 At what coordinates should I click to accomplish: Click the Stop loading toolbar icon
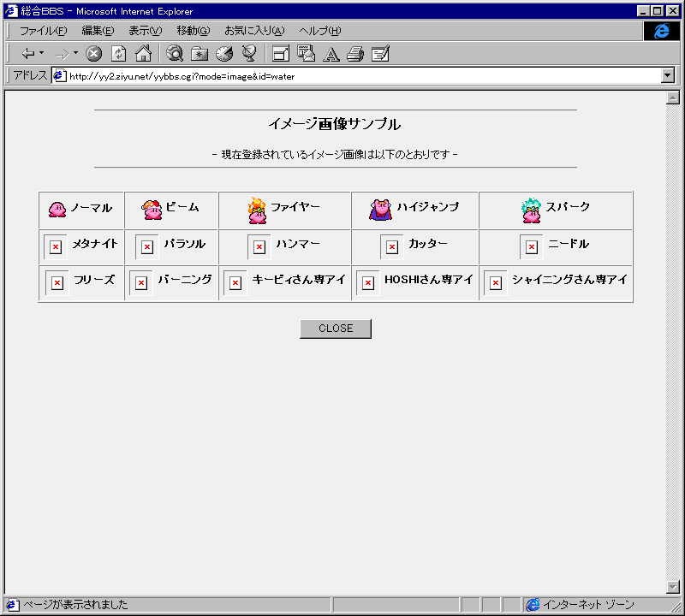pyautogui.click(x=93, y=54)
